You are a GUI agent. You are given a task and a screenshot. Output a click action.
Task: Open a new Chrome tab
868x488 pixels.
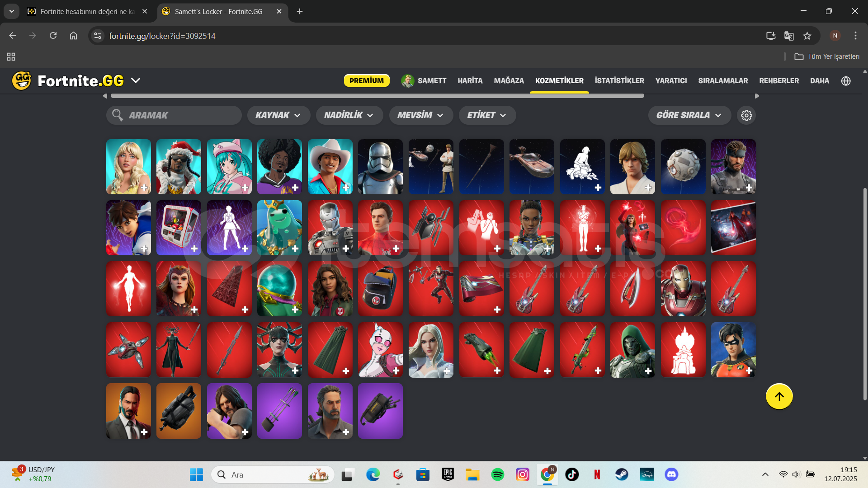tap(300, 11)
